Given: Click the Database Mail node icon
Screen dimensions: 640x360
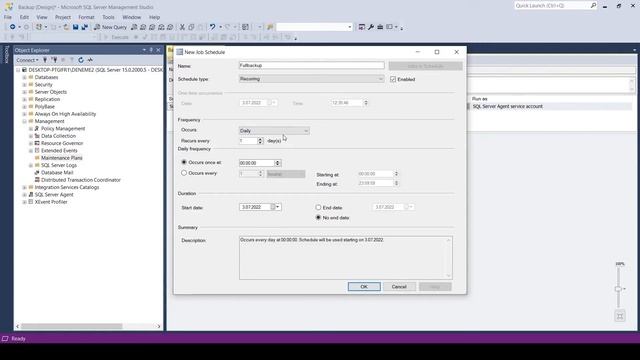Looking at the screenshot, I should click(x=37, y=173).
